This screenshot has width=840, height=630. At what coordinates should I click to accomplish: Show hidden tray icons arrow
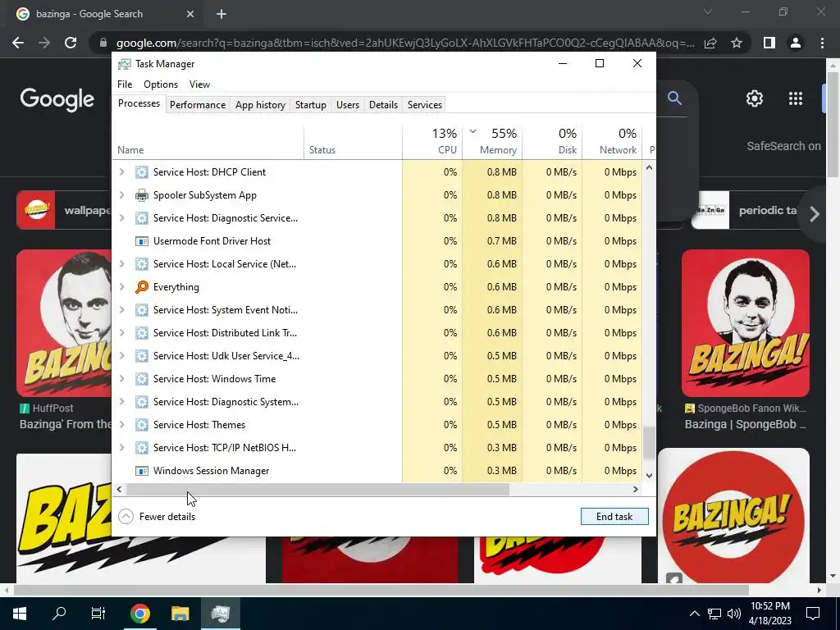tap(694, 614)
